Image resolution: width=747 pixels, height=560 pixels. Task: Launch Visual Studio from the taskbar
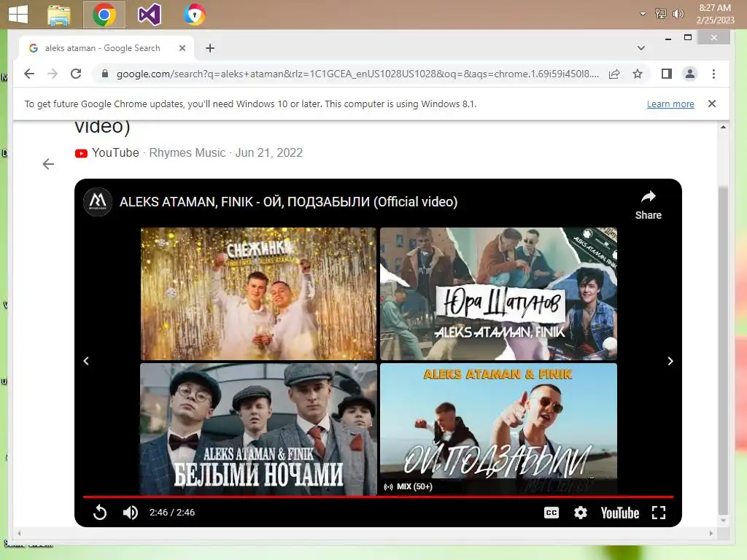(149, 15)
